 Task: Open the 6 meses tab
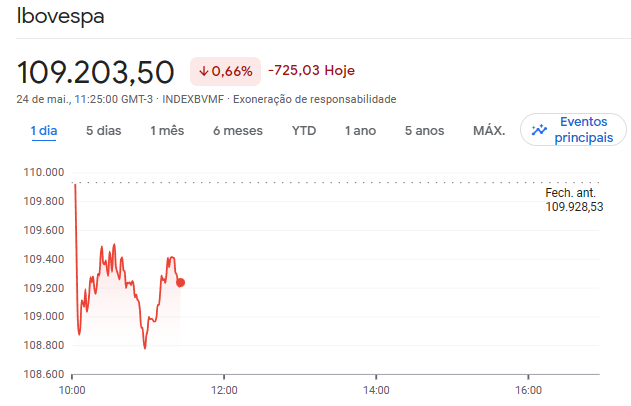click(238, 131)
